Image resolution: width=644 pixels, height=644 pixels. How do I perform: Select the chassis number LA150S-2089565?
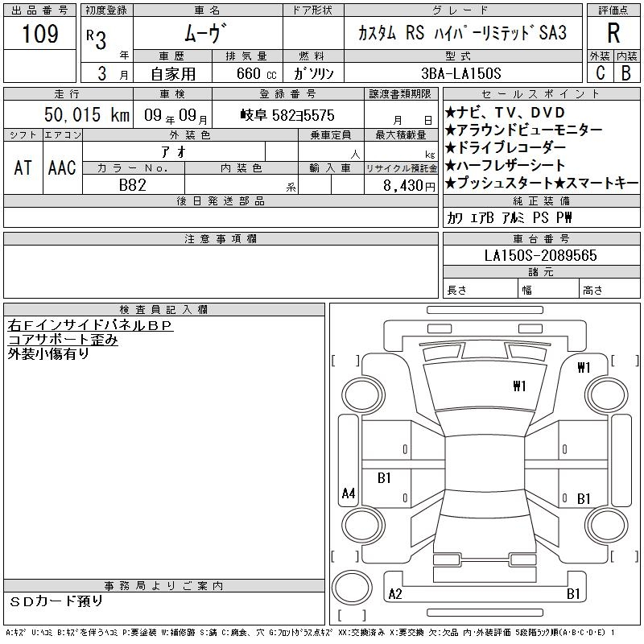click(x=540, y=255)
